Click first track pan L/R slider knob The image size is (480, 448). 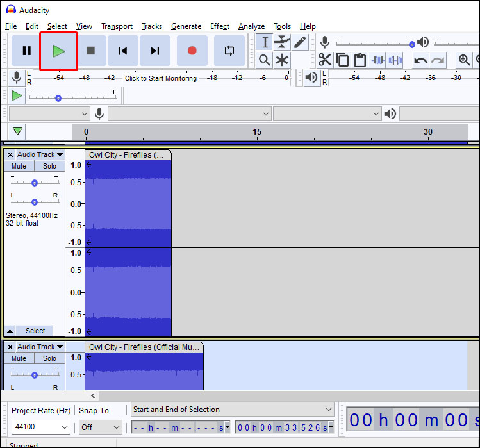35,202
